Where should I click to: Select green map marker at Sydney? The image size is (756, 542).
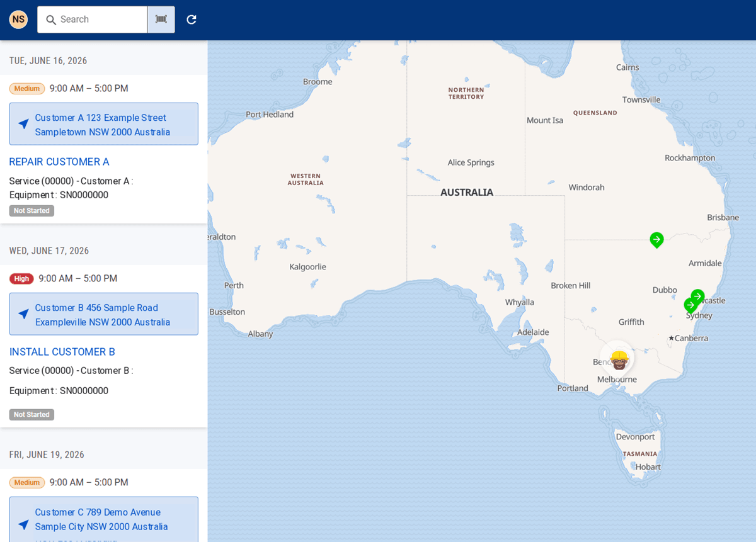pos(690,306)
